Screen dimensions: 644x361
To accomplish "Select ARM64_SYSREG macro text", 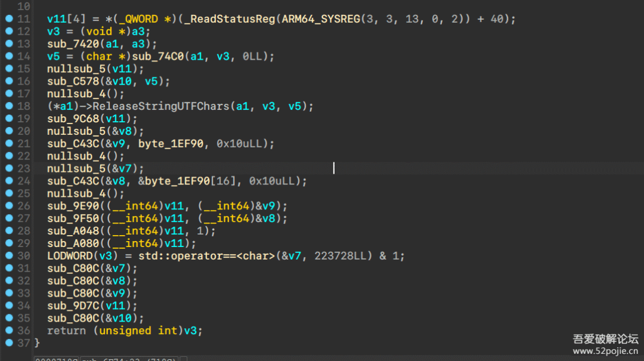I will pos(321,19).
